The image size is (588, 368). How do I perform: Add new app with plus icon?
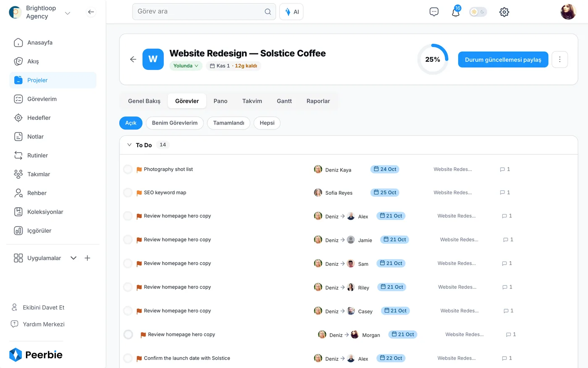(x=87, y=258)
